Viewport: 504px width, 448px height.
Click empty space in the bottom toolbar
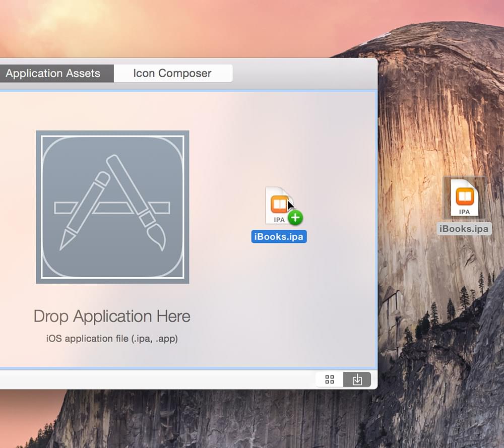point(151,379)
